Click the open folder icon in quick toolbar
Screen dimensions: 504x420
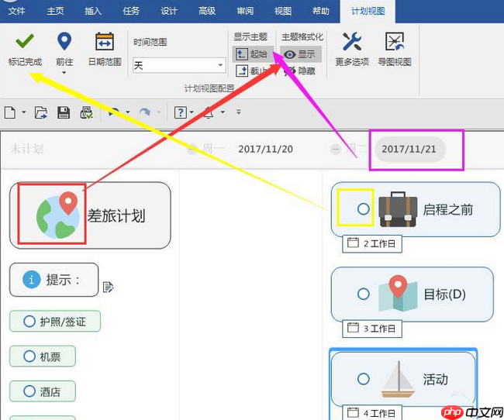pos(41,113)
